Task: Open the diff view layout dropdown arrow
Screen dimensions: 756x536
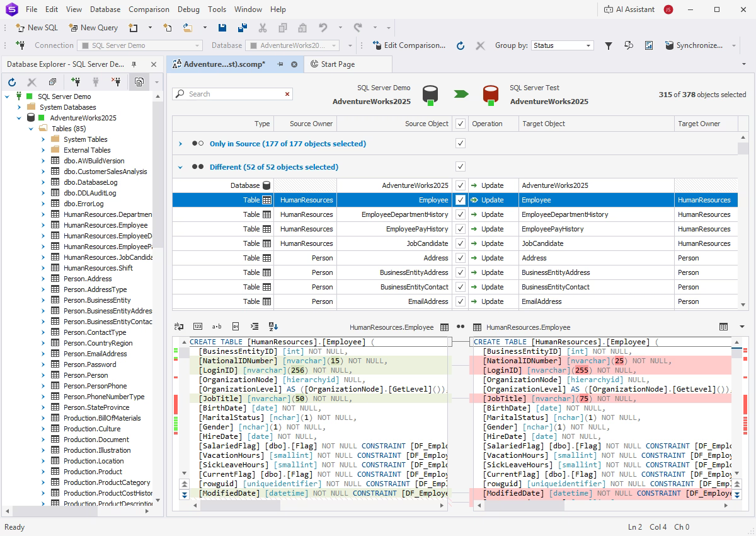Action: (742, 327)
